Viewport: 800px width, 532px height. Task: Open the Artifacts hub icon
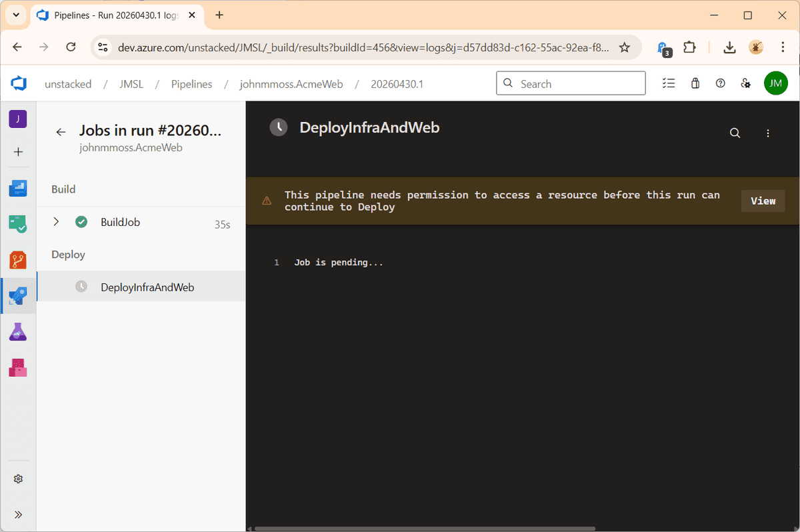tap(18, 367)
